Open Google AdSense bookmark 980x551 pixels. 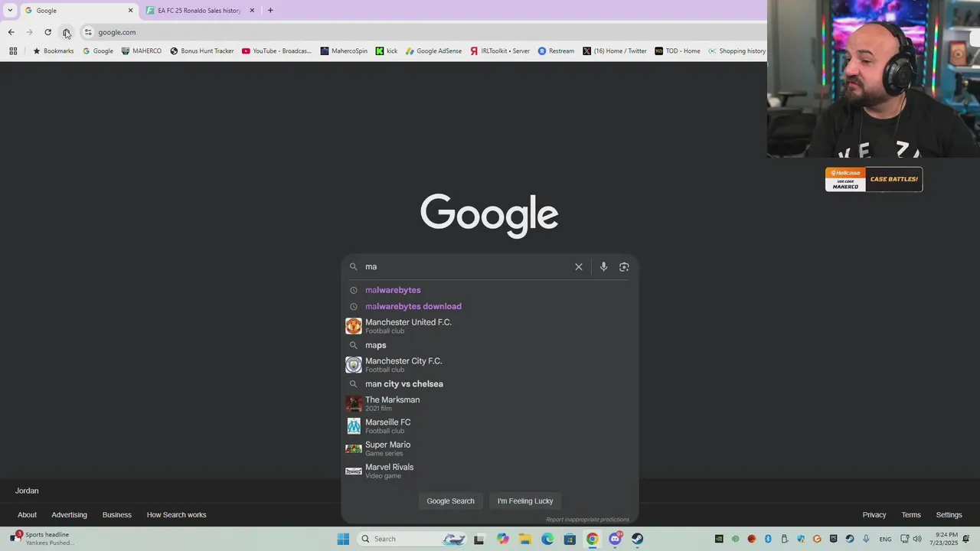(x=433, y=51)
